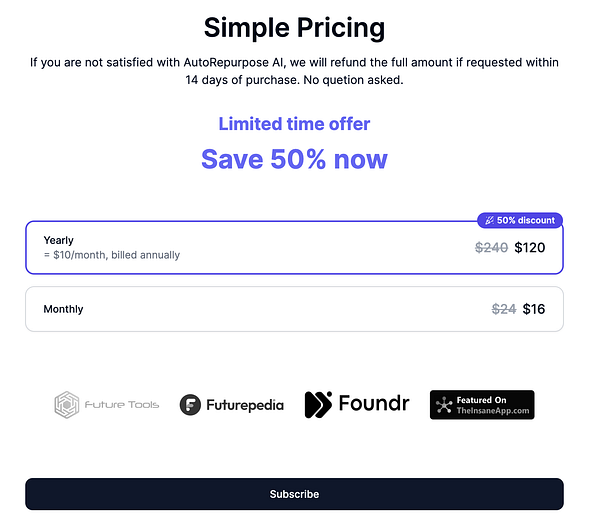Open the Futurepedia wordmark link
This screenshot has width=600, height=528.
point(245,405)
